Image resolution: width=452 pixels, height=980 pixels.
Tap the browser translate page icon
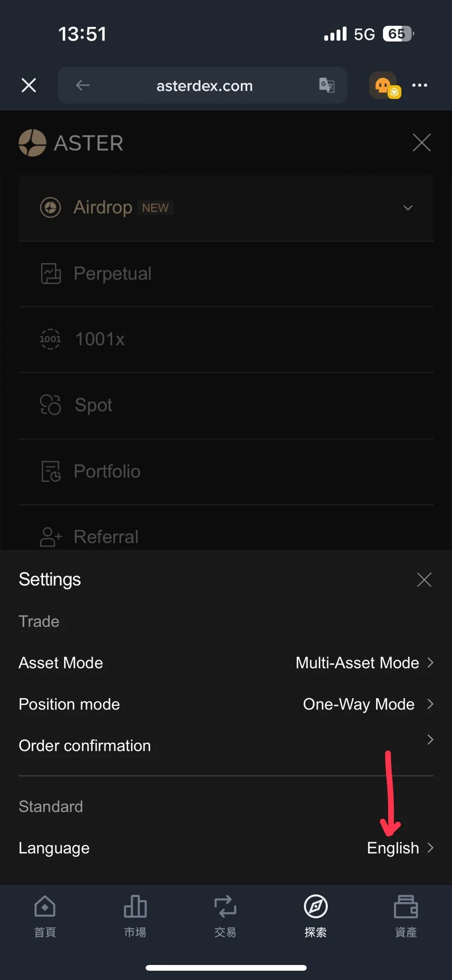coord(327,85)
